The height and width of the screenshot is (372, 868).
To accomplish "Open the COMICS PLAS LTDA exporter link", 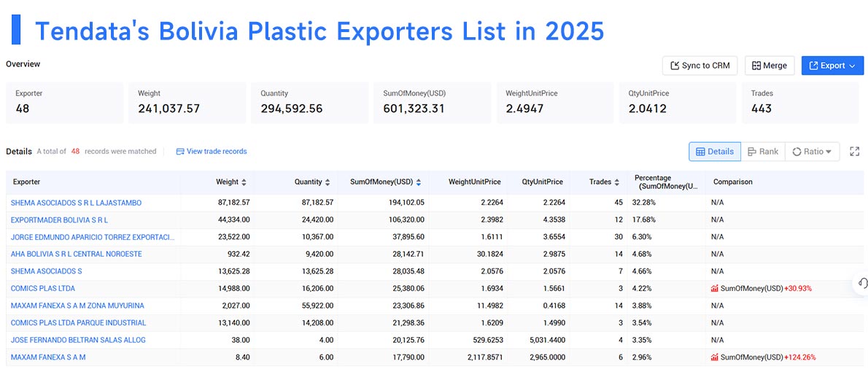I will coord(42,288).
